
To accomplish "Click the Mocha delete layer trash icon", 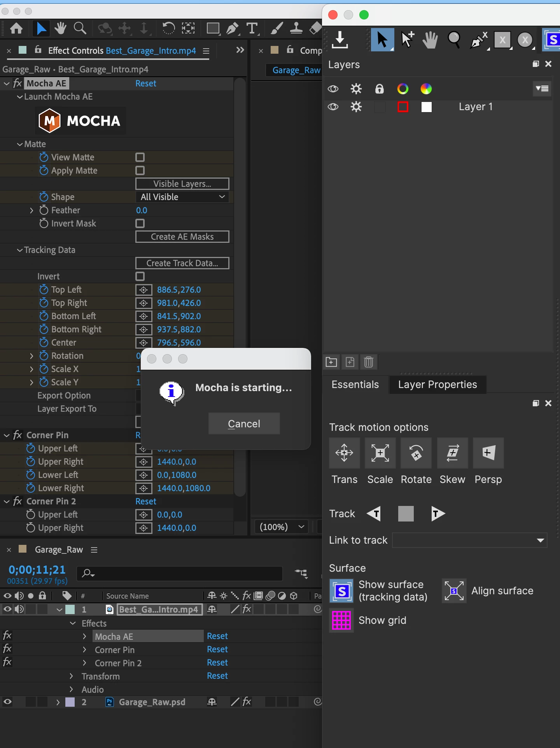I will 369,362.
